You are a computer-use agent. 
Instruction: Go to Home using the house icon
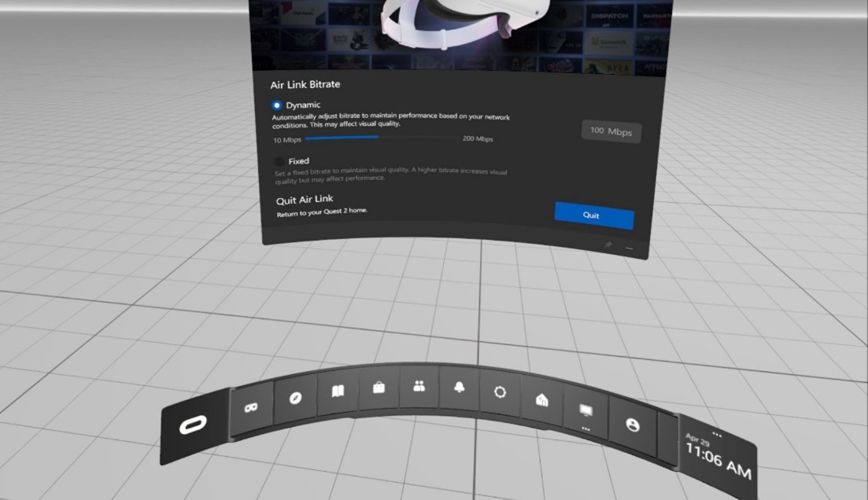point(541,399)
